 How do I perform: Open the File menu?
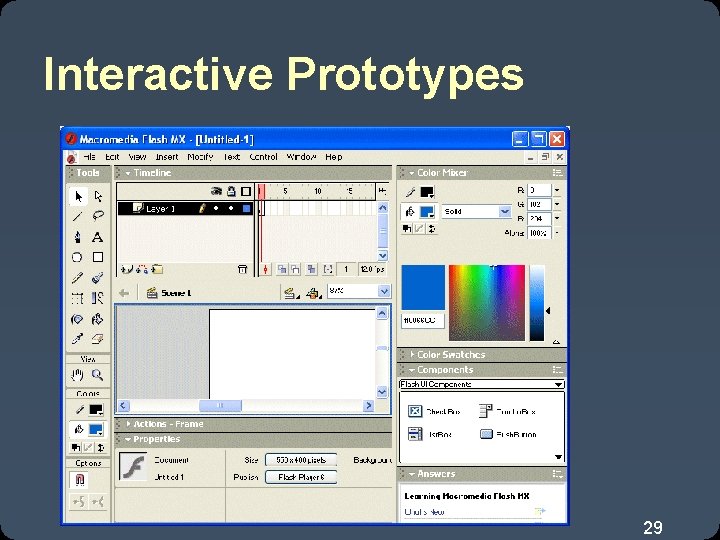pyautogui.click(x=89, y=157)
